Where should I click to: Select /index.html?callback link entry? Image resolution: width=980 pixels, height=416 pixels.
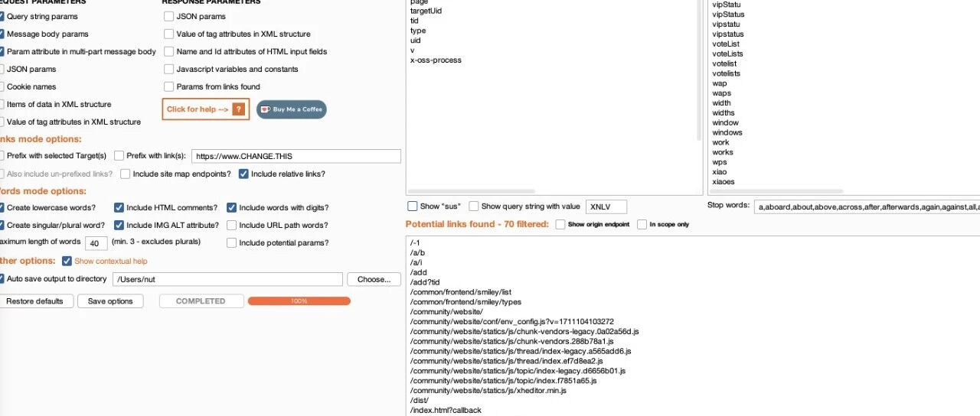coord(446,410)
